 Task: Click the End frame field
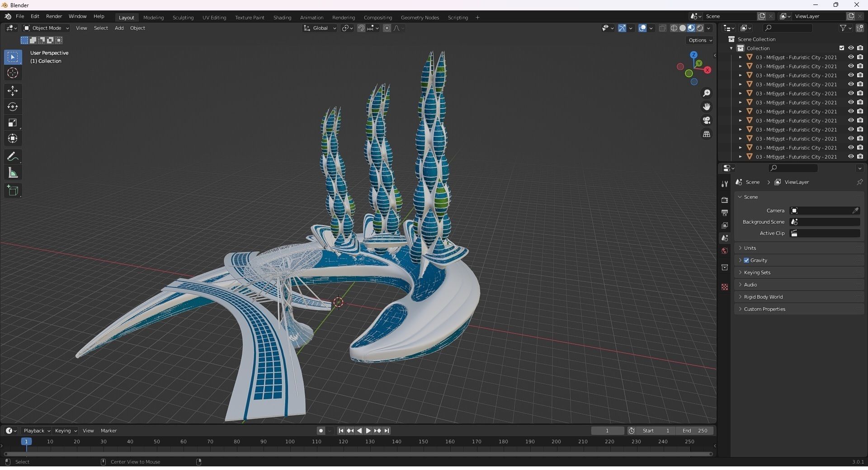click(695, 431)
